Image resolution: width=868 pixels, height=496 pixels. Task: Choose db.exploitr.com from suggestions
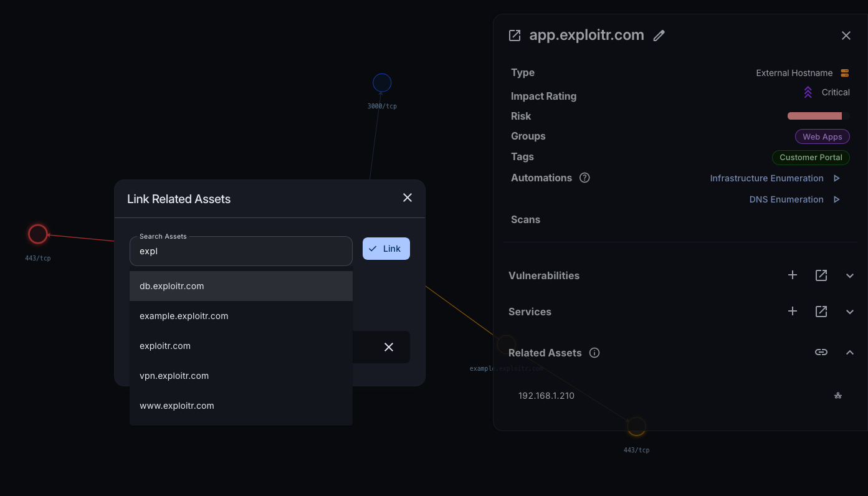(241, 286)
